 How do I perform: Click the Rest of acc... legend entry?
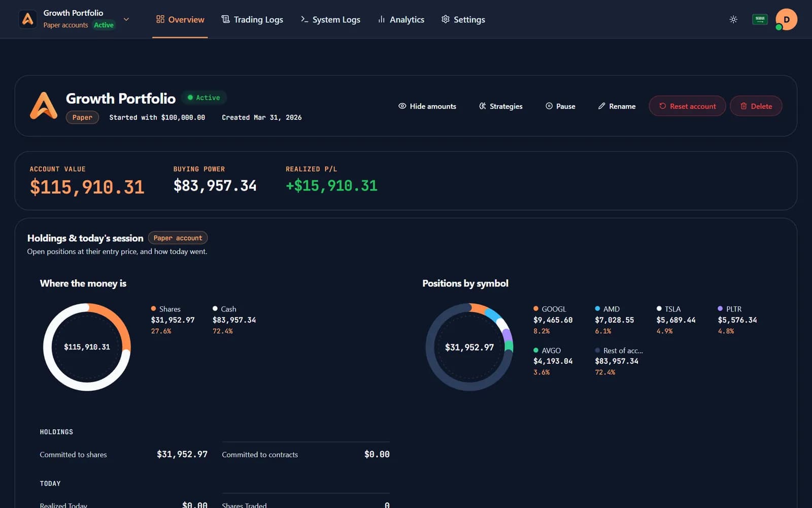[x=619, y=361]
